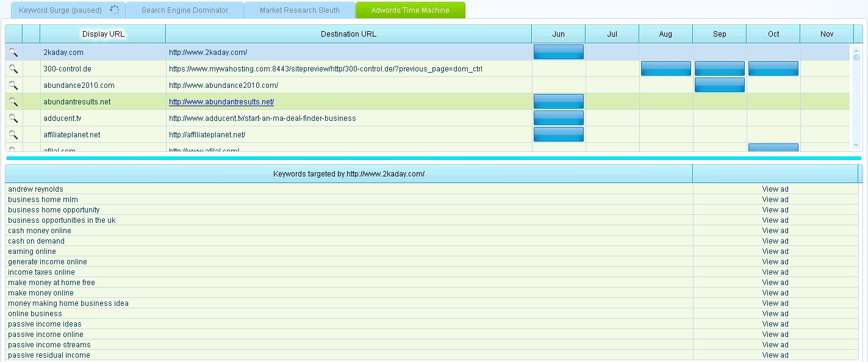Click magnifier icon beside abundance2010.com
The height and width of the screenshot is (362, 868).
(13, 85)
